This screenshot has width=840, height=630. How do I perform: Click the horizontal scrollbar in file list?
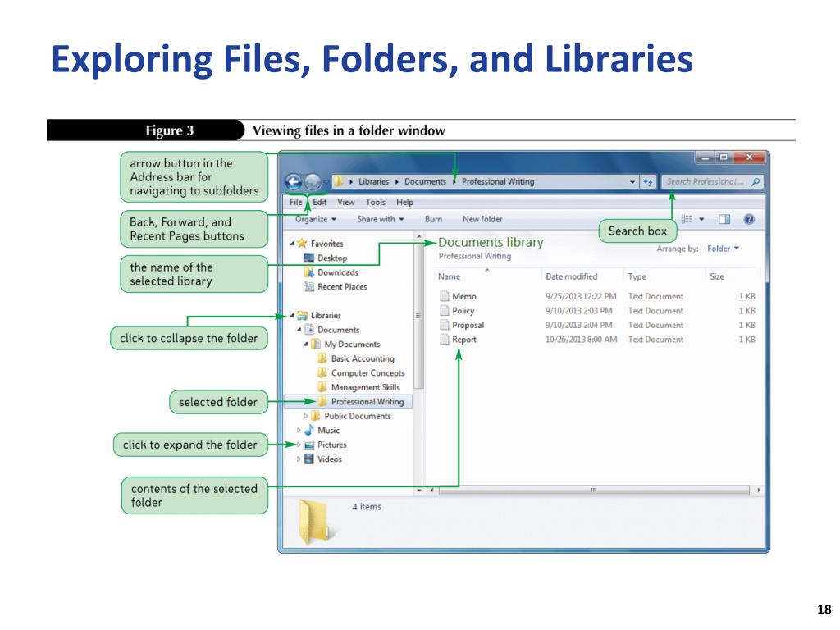tap(594, 491)
